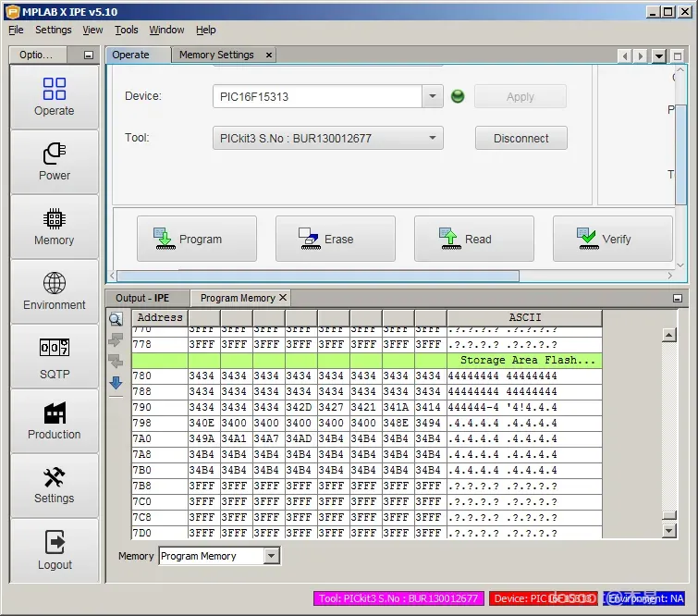
Task: Click memory table scrollbar up arrow
Action: pos(668,335)
